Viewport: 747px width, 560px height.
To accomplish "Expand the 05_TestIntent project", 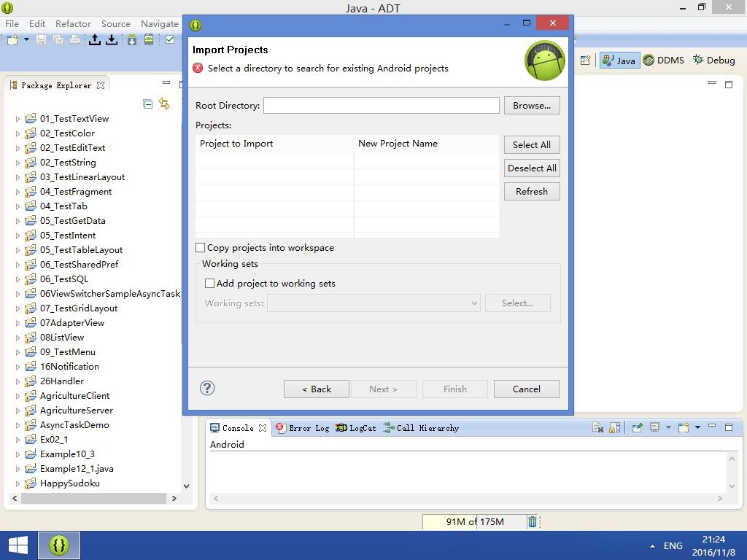I will coord(18,236).
